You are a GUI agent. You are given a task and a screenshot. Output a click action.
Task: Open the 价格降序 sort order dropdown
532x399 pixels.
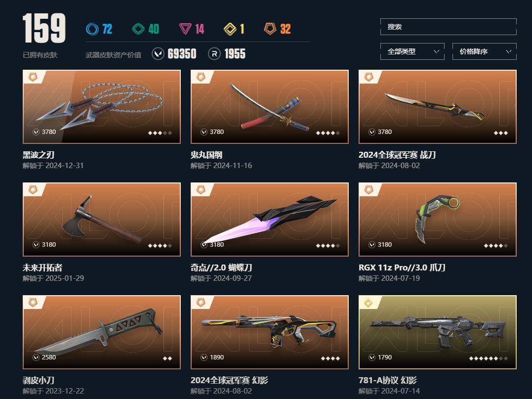(485, 51)
